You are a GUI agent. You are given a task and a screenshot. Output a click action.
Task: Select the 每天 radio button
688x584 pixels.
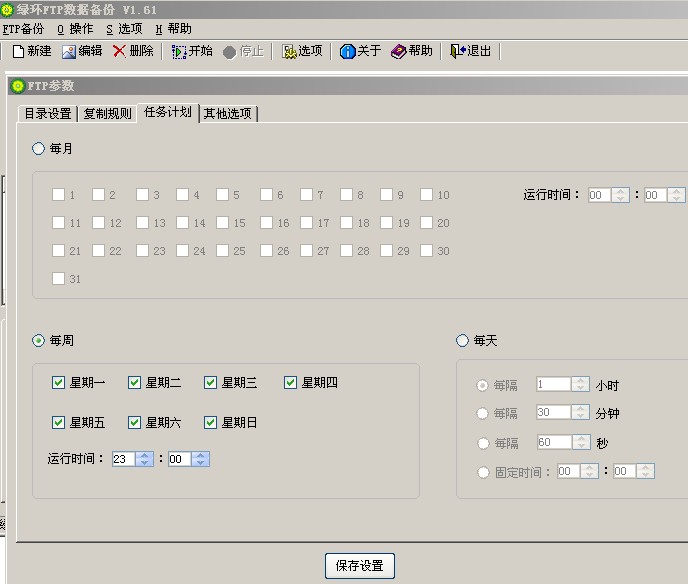pyautogui.click(x=462, y=341)
